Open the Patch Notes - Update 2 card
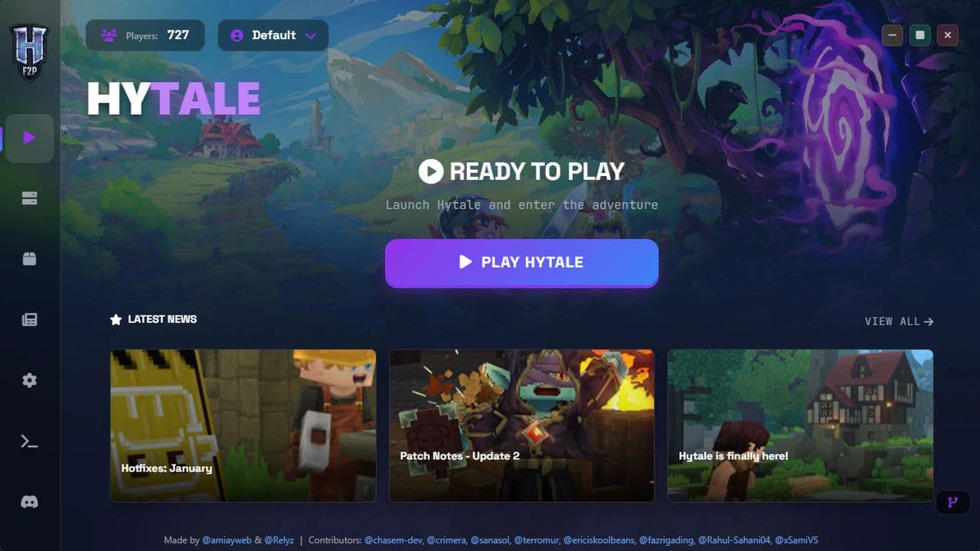The image size is (980, 551). (x=521, y=425)
